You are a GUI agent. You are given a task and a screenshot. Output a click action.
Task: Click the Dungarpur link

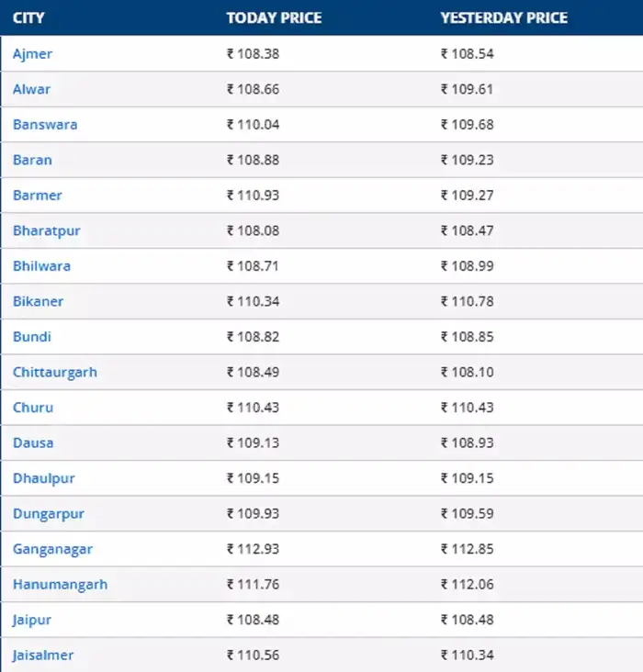click(49, 514)
